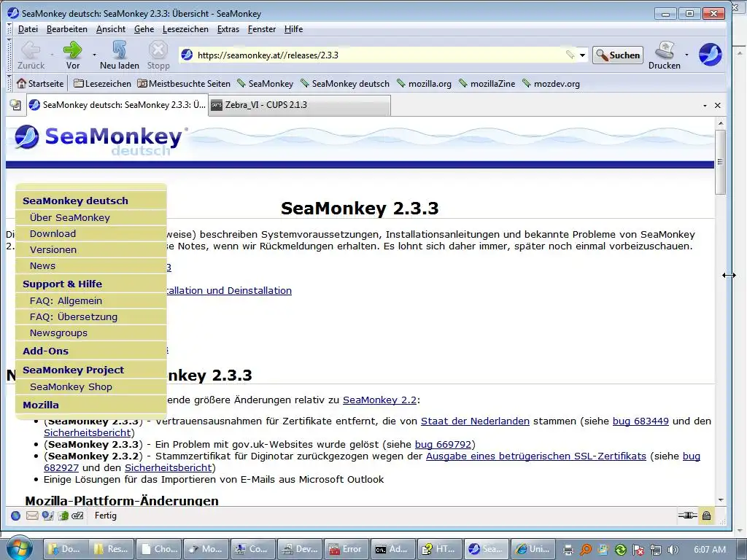Click the vertical scrollbar thumb

[720, 162]
